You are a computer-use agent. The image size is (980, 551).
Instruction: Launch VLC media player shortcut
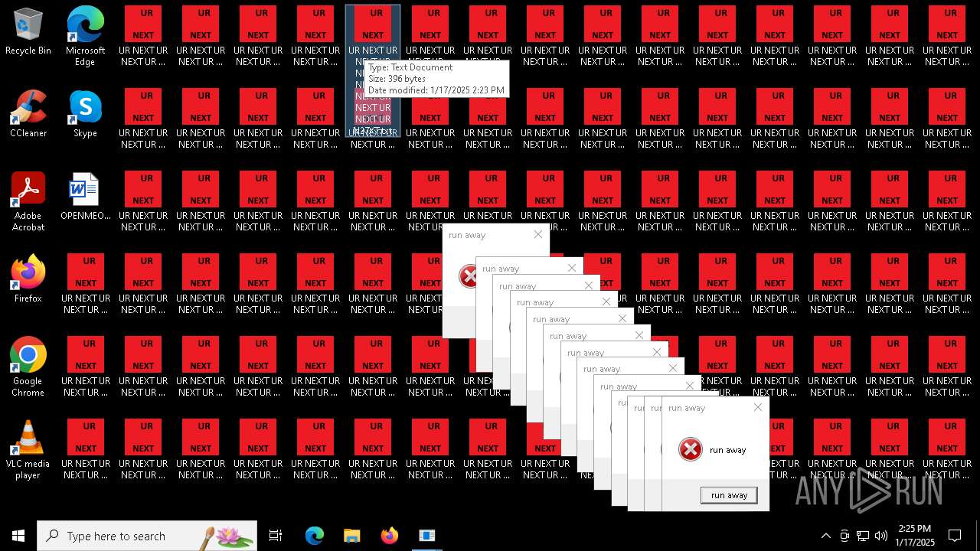tap(28, 449)
